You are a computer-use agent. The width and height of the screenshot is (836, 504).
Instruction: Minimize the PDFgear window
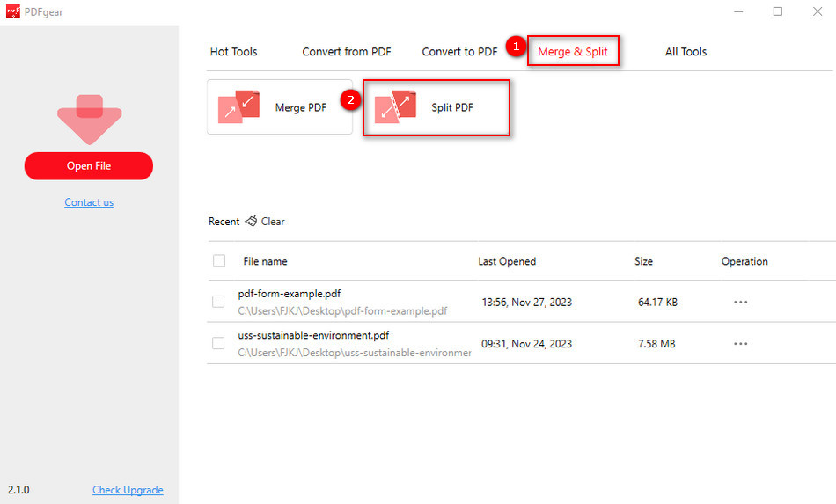[x=738, y=11]
